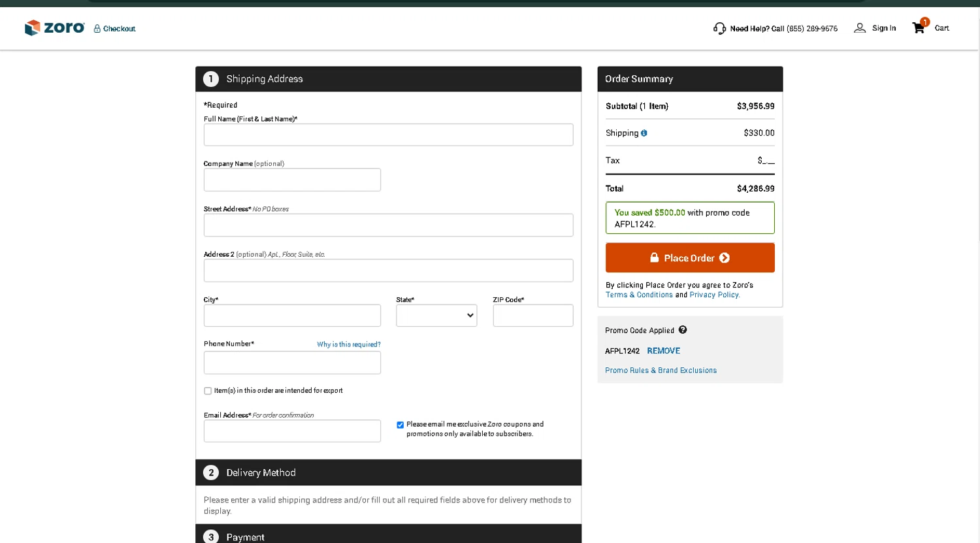Open Promo Rules & Brand Exclusions

661,370
